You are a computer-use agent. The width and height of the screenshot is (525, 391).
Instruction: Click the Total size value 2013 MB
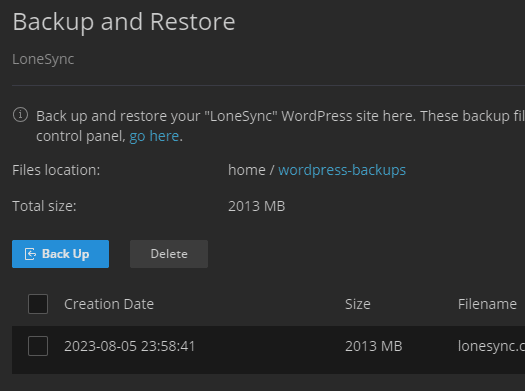[x=256, y=206]
